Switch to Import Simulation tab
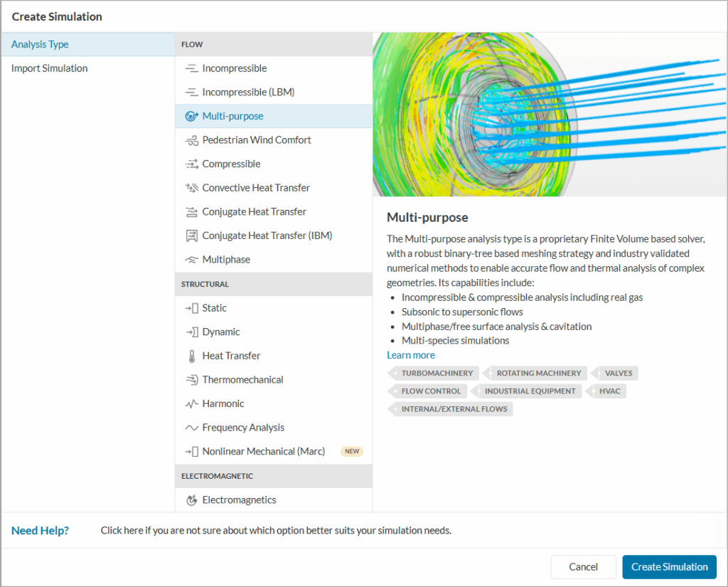 (49, 68)
